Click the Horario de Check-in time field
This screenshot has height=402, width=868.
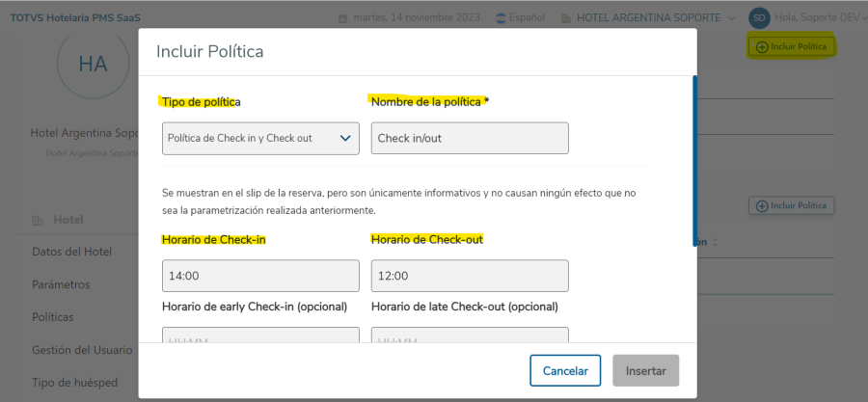point(260,276)
